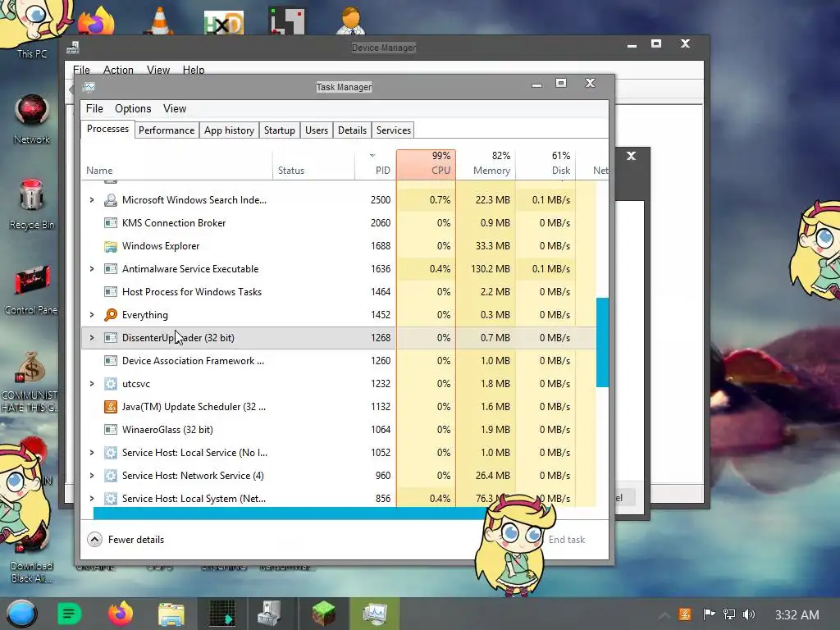Screen dimensions: 840x630
Task: Sort processes by Name column
Action: tap(177, 164)
